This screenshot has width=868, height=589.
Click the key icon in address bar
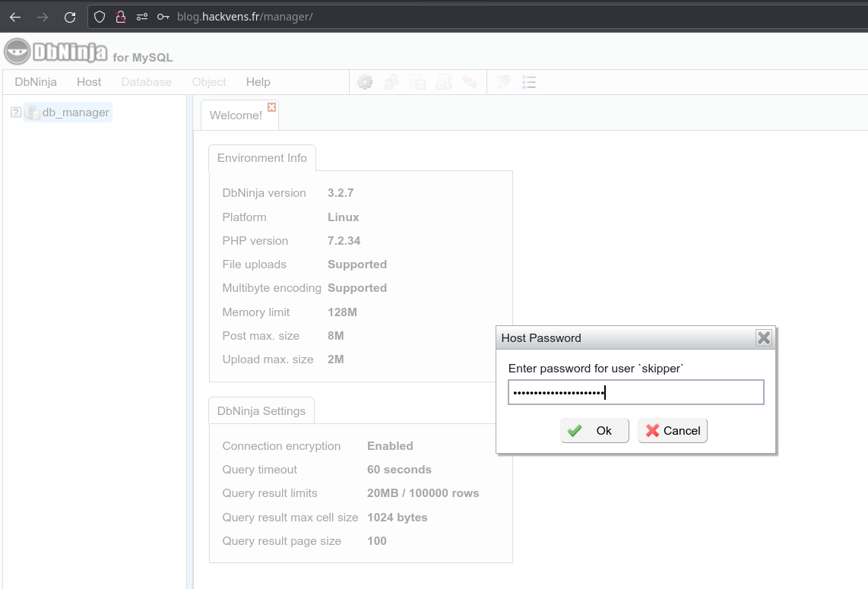[x=163, y=17]
